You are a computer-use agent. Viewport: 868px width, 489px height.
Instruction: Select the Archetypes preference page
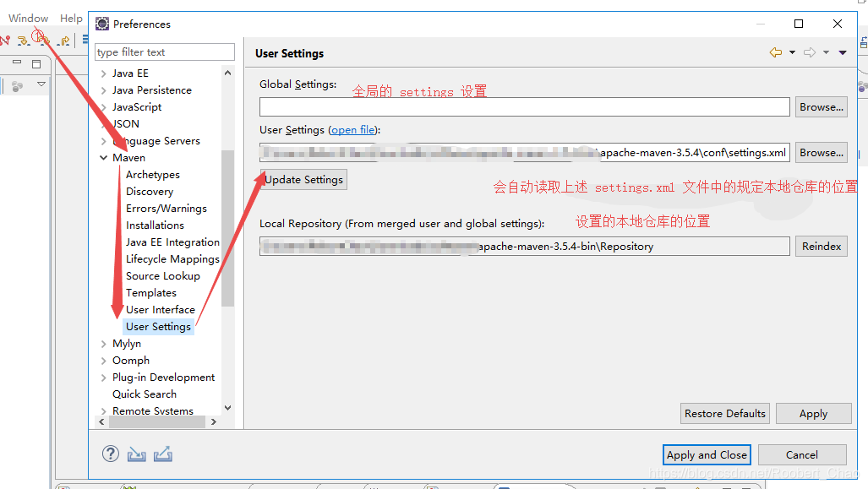(153, 175)
